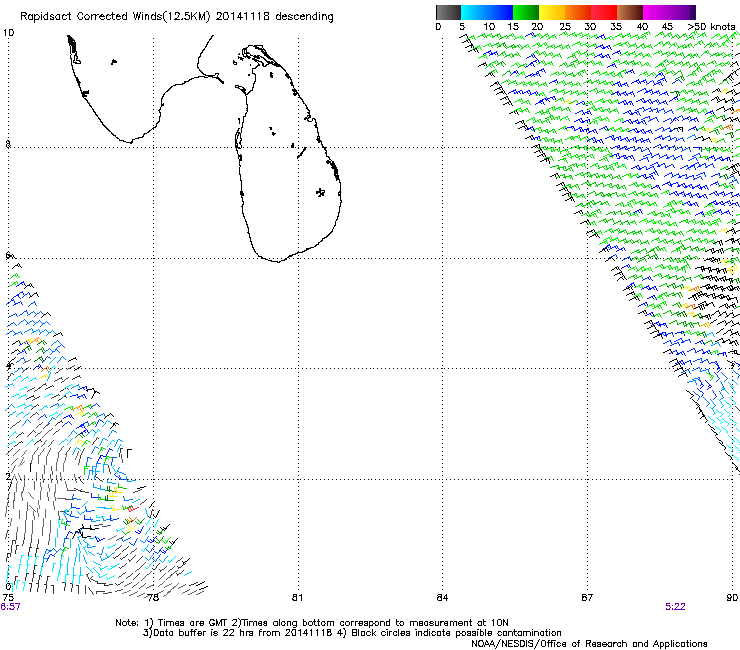Click the longitude label "75" at bottom left
The image size is (740, 650).
(8, 598)
